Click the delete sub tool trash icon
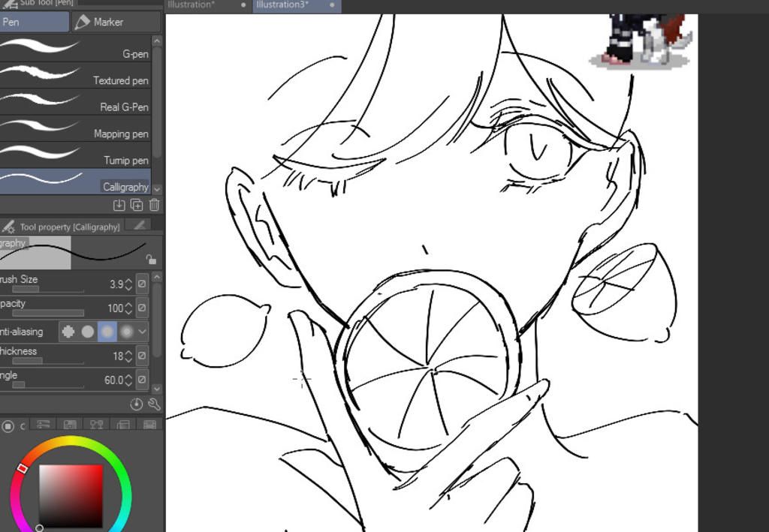Image resolution: width=769 pixels, height=532 pixels. click(155, 206)
